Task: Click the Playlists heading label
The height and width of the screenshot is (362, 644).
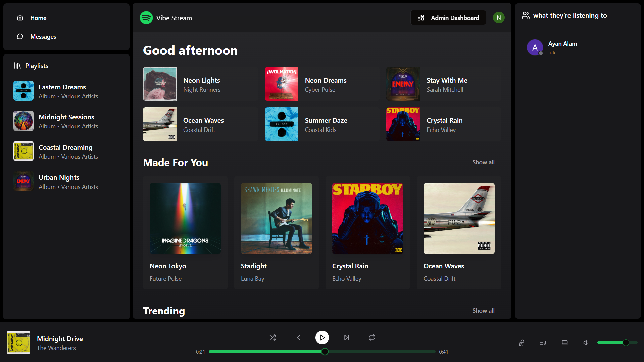Action: [x=37, y=66]
